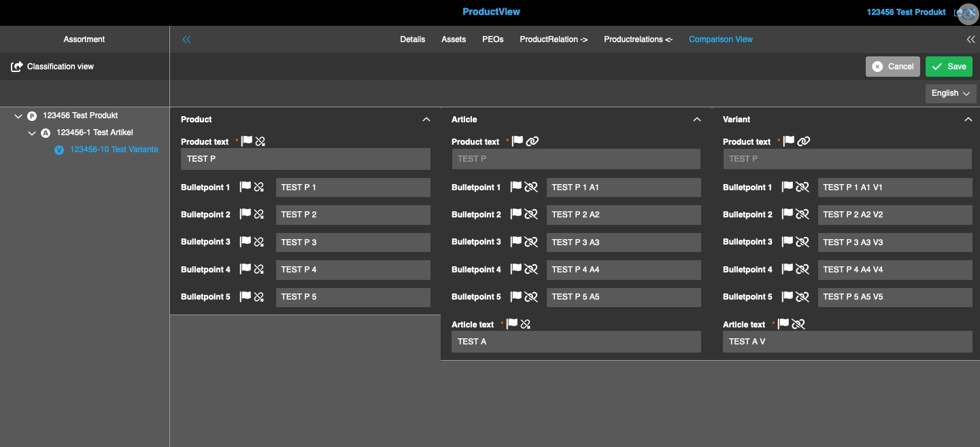
Task: Click the flag icon for Product Bulletpoint 4
Action: click(x=246, y=269)
